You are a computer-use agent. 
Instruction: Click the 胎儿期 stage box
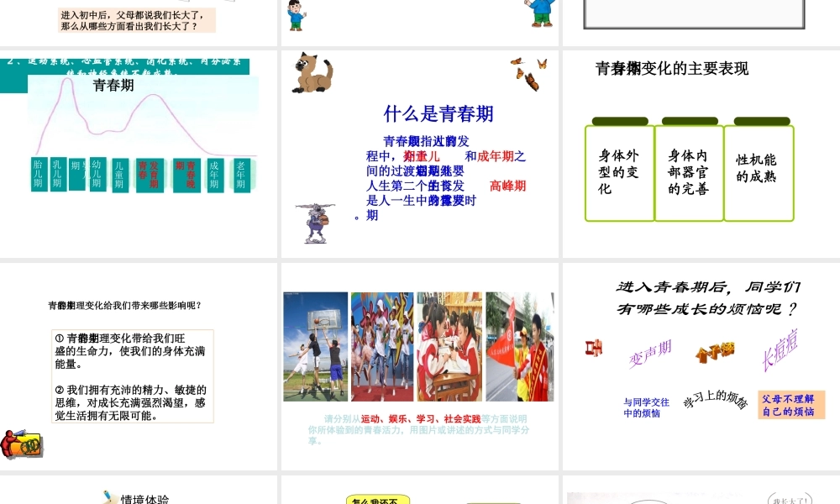(39, 174)
